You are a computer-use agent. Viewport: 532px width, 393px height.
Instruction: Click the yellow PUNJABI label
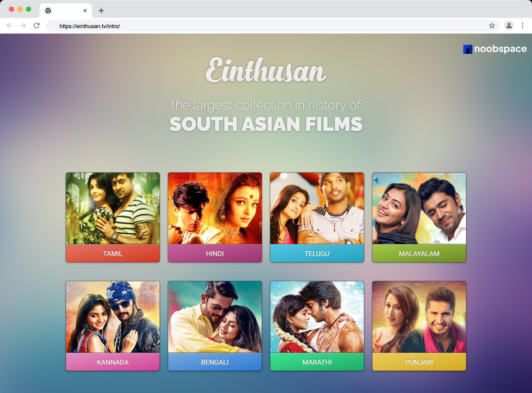pyautogui.click(x=419, y=362)
